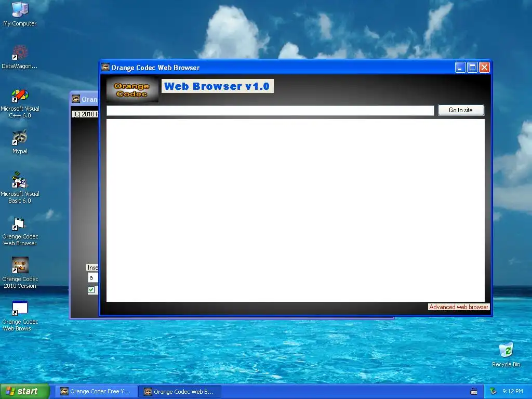Click title icon of background Orange Codec window
The height and width of the screenshot is (399, 532).
[x=76, y=99]
